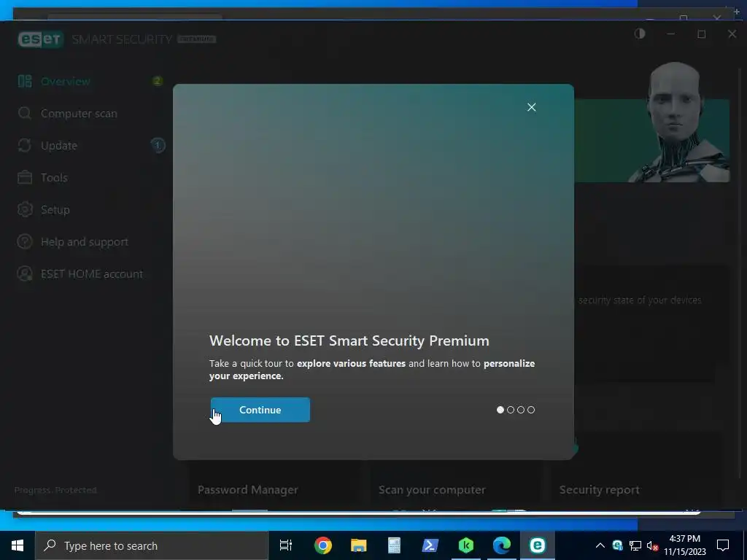
Task: Open Calculator from the taskbar
Action: pos(395,545)
